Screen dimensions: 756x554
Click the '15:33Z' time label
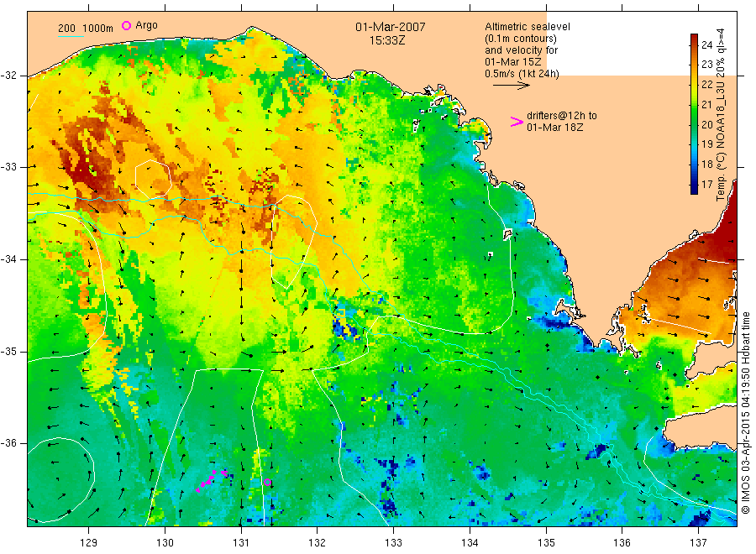click(387, 40)
